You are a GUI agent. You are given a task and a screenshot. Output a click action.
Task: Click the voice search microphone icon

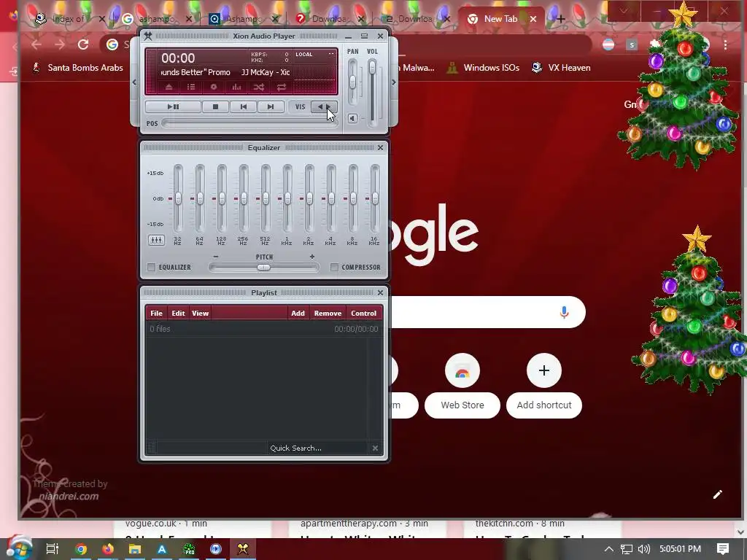[x=564, y=312]
